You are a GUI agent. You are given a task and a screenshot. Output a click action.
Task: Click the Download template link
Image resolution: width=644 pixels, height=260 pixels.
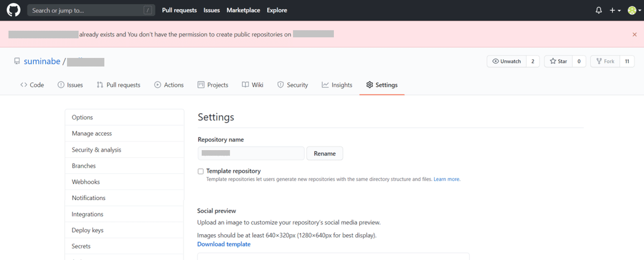click(224, 244)
